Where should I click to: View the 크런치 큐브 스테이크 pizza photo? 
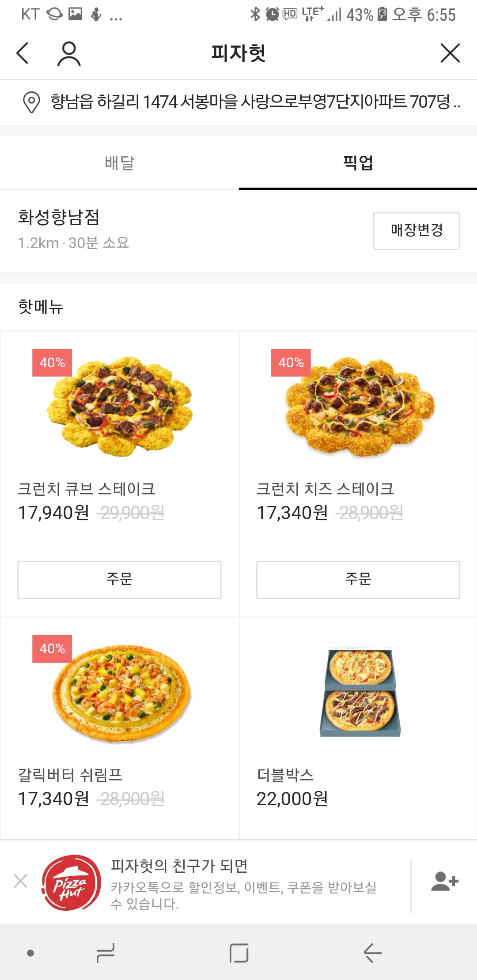[x=120, y=406]
